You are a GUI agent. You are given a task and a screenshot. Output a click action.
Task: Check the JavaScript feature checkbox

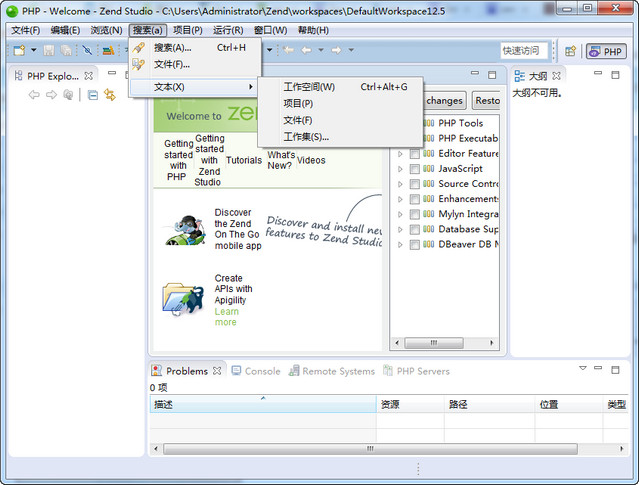[x=414, y=169]
